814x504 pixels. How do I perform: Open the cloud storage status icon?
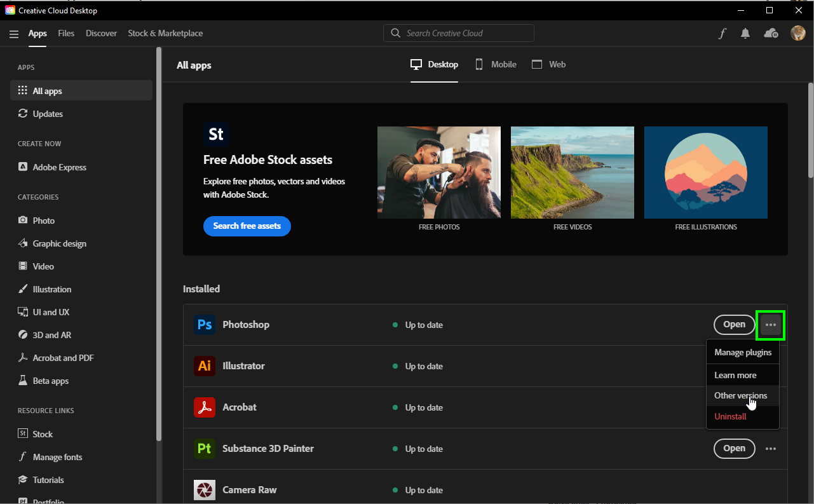click(x=771, y=33)
